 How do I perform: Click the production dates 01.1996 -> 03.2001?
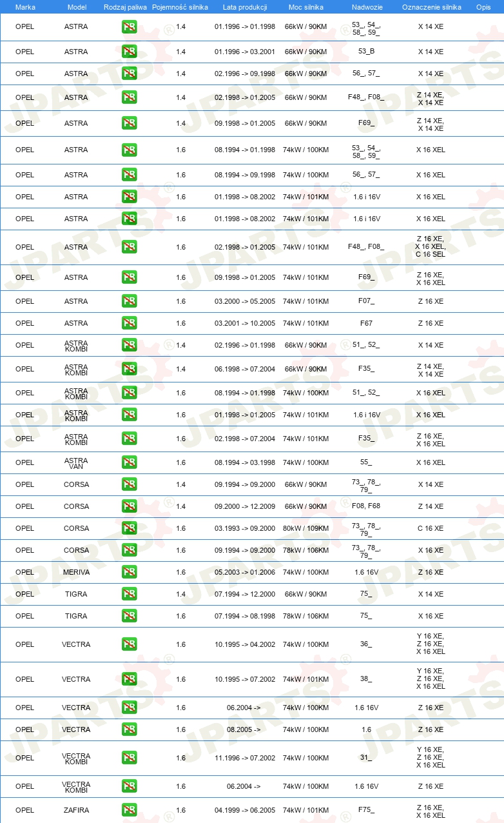point(245,52)
